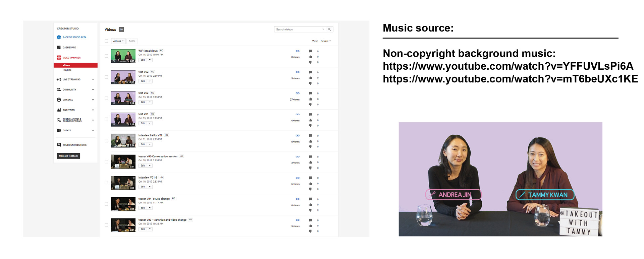Click Edit button for test V01
This screenshot has width=644, height=259.
coord(143,123)
